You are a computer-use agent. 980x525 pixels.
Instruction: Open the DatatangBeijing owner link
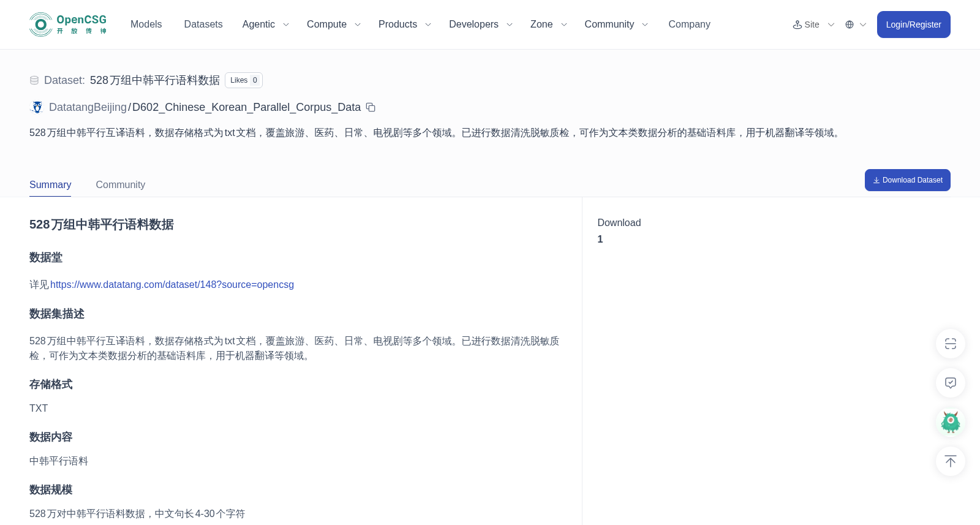coord(88,107)
